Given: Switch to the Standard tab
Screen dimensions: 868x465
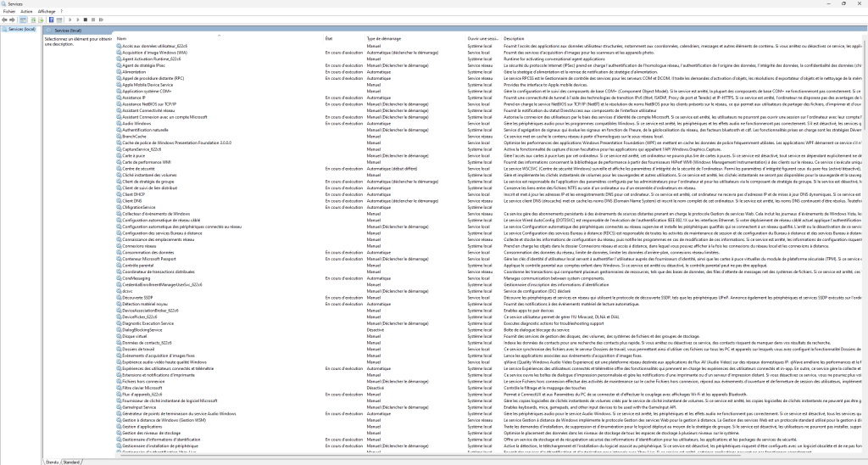Looking at the screenshot, I should tap(71, 462).
